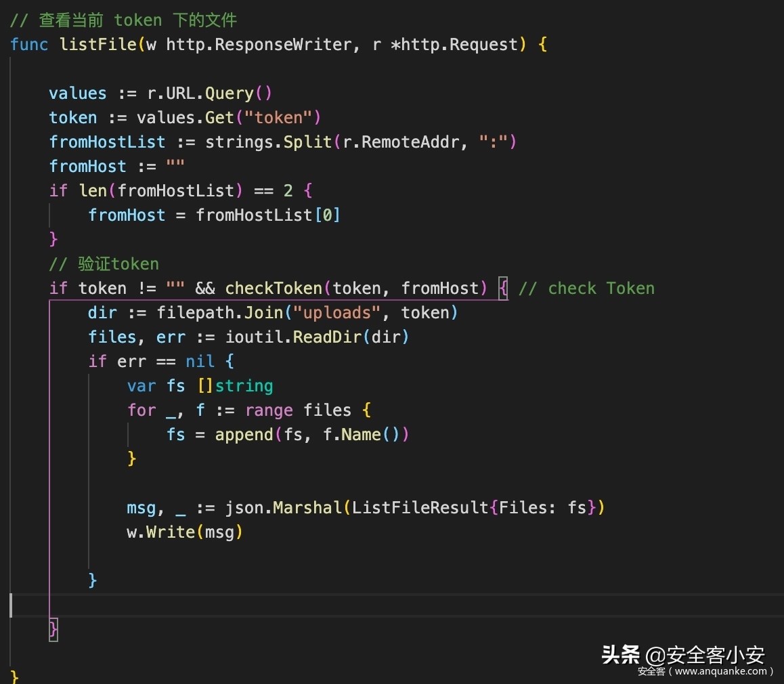Click 'ioutil.ReadDir(dir)' call
This screenshot has height=684, width=784.
coord(318,337)
